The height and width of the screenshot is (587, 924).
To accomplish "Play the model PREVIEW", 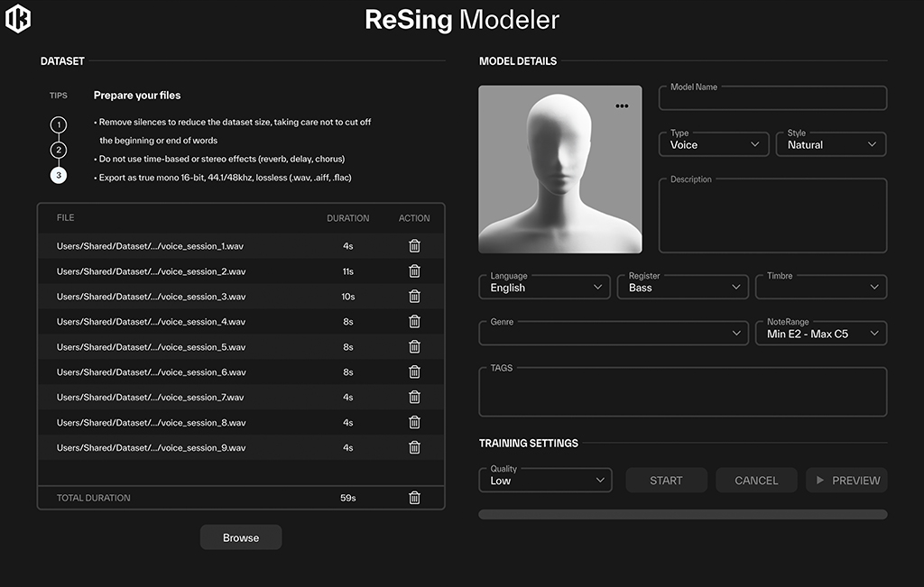I will [846, 481].
